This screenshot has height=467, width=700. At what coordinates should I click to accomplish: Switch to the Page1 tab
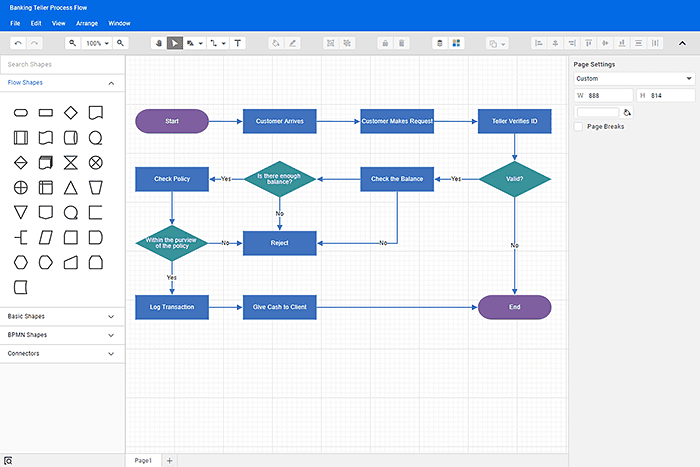coord(143,460)
